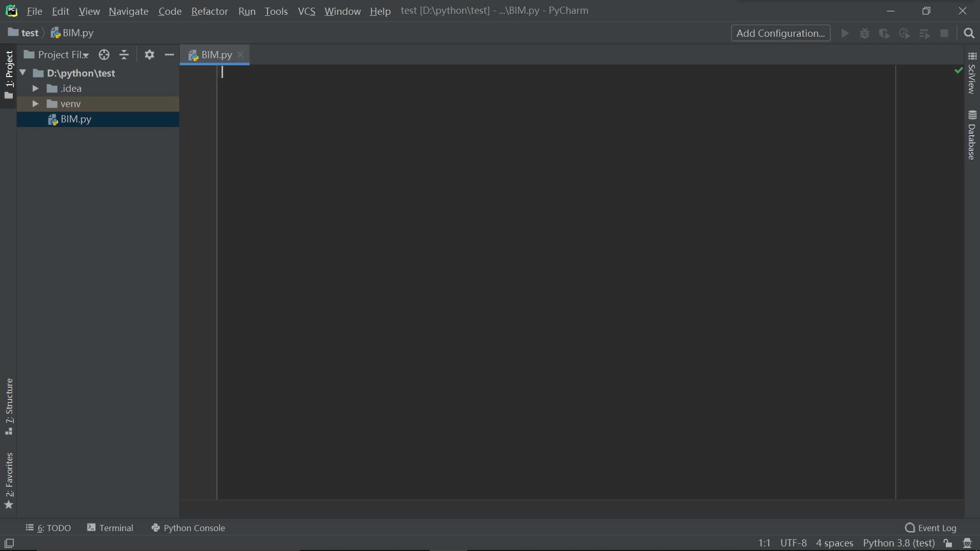This screenshot has width=980, height=551.
Task: Click the Stop square icon in toolbar
Action: click(944, 33)
